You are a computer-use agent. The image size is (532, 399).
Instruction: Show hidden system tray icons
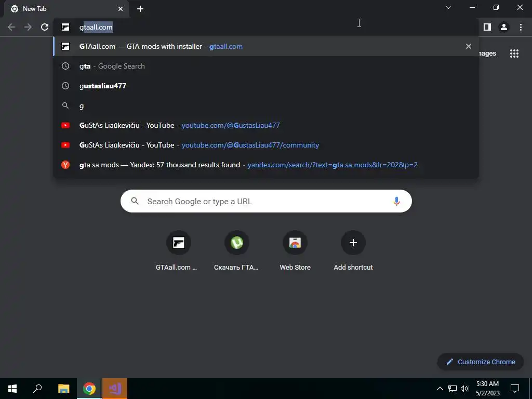pos(440,389)
